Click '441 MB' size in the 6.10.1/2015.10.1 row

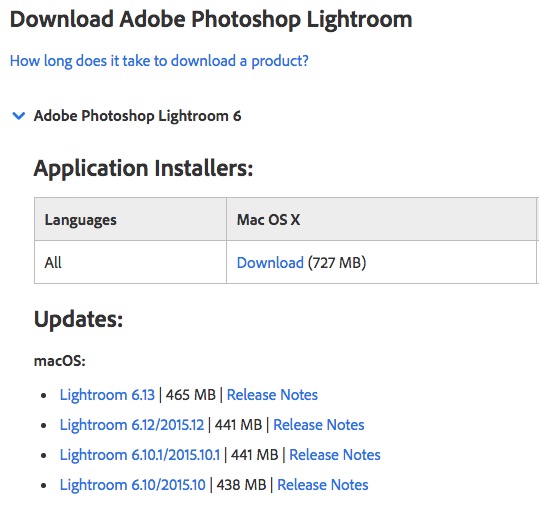254,455
